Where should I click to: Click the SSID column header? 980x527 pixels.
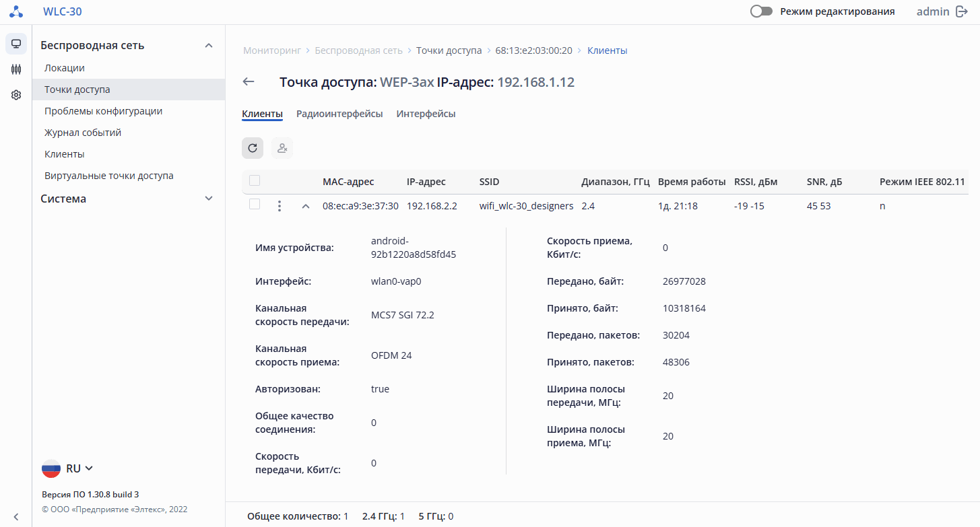click(x=489, y=182)
